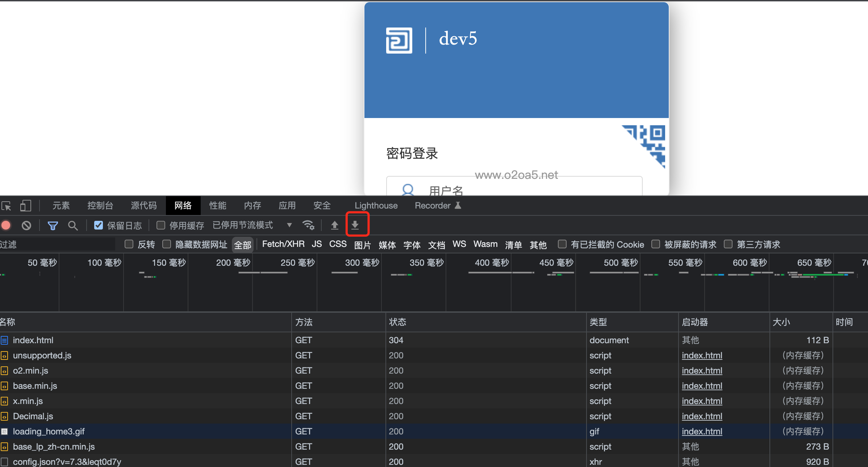Import a HAR file
Screen dimensions: 868x467
334,225
